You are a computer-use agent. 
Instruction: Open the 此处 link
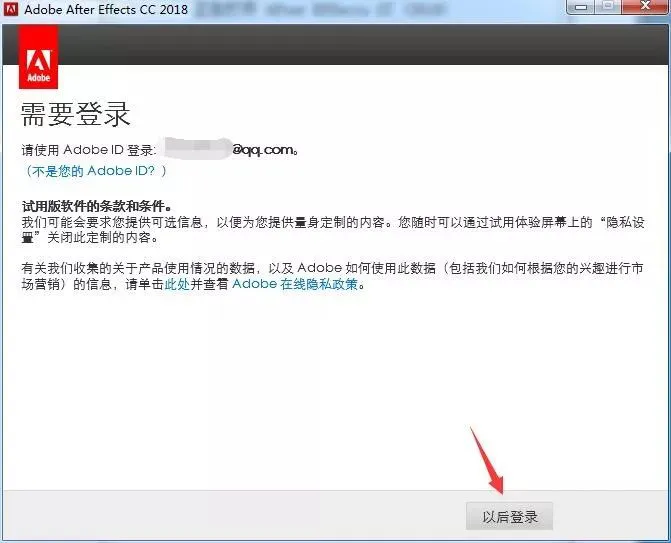coord(177,284)
